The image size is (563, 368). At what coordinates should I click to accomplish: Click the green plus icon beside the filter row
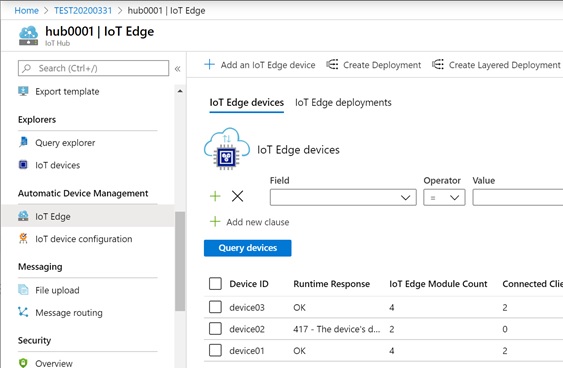[215, 196]
